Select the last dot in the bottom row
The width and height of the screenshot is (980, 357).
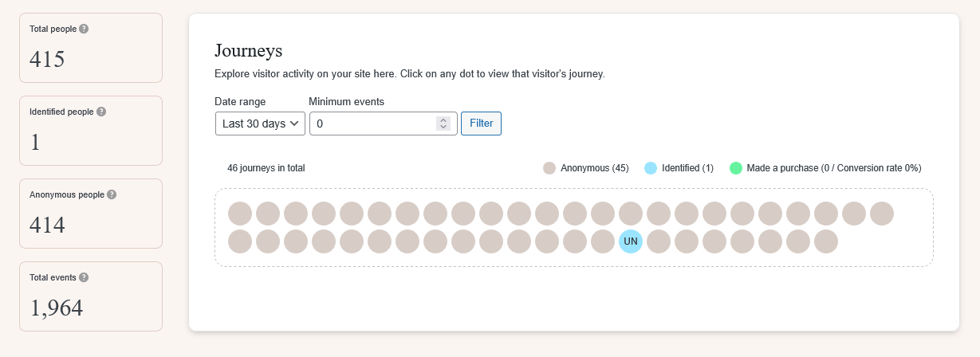[x=826, y=241]
